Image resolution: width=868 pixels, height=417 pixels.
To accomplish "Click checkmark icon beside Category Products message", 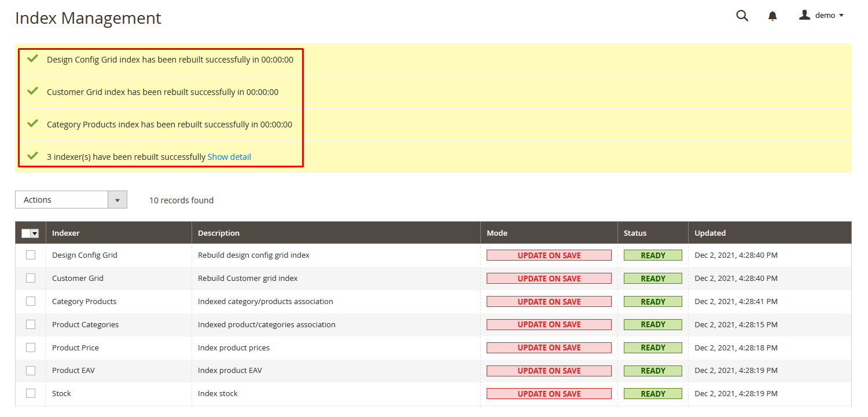I will point(33,124).
